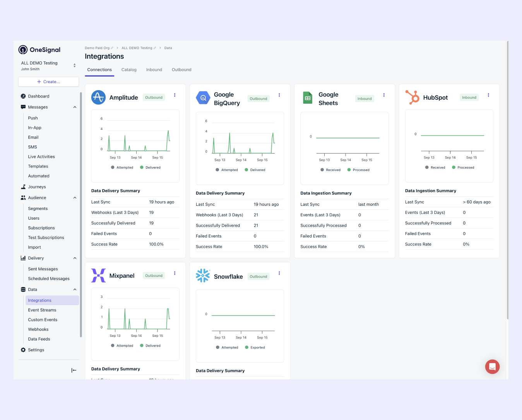
Task: Open Test Subscriptions page
Action: (46, 237)
